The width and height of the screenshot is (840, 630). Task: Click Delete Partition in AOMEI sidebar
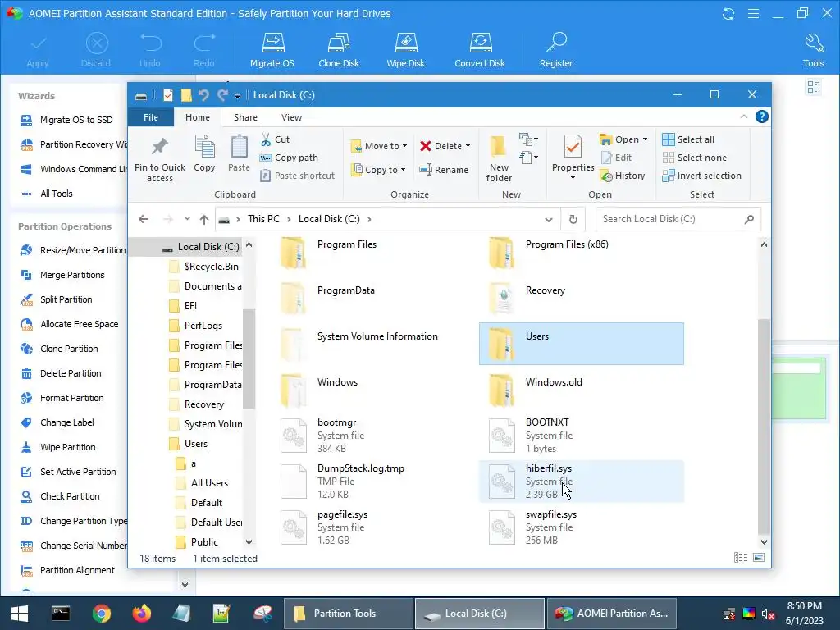pyautogui.click(x=71, y=373)
